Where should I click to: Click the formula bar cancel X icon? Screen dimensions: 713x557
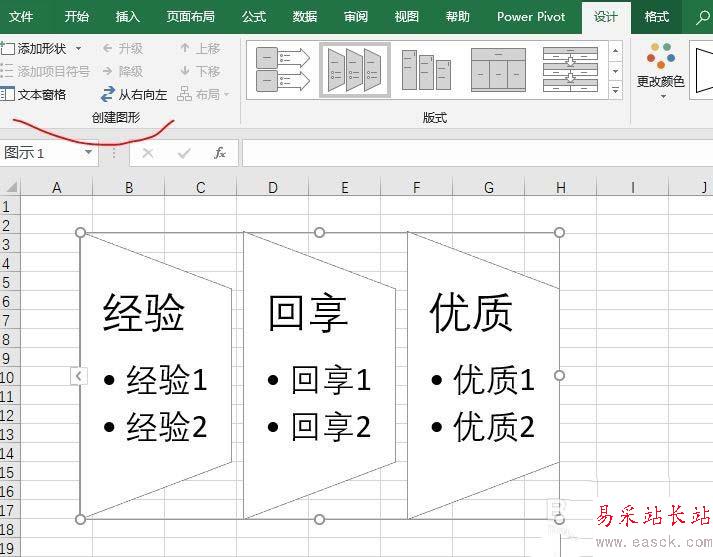click(x=148, y=153)
